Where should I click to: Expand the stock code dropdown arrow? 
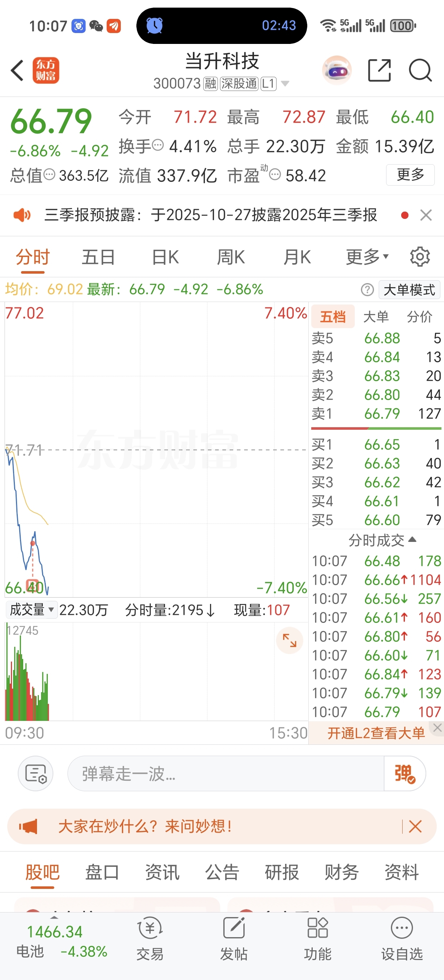[285, 83]
